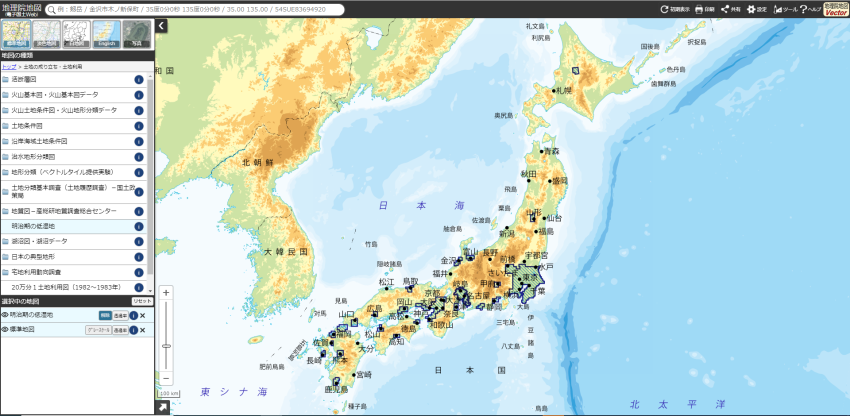Toggle グレースケール for 標準地図

tap(98, 330)
